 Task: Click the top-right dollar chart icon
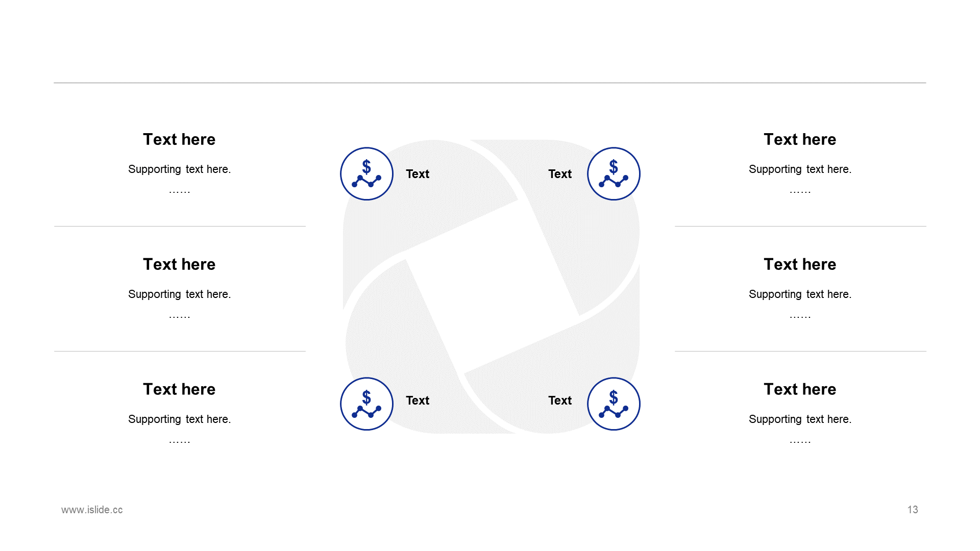(x=614, y=174)
